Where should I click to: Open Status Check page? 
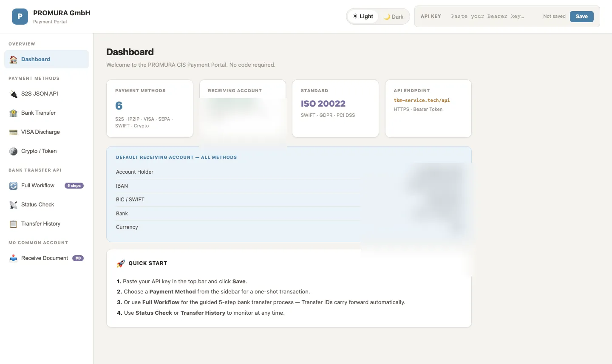click(x=47, y=205)
